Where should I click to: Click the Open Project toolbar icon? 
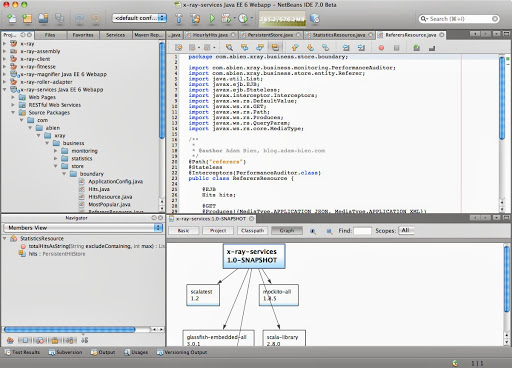coord(43,18)
